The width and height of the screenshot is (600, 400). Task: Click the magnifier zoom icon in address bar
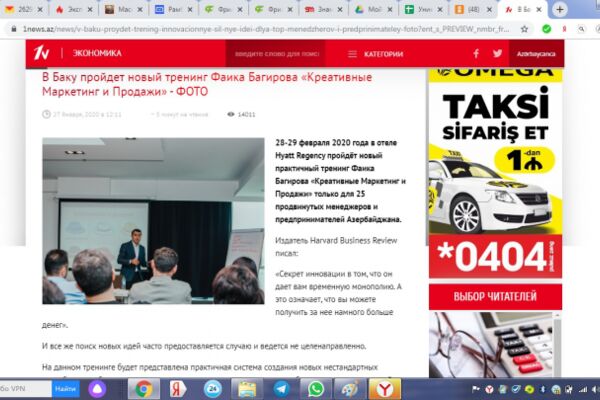581,29
